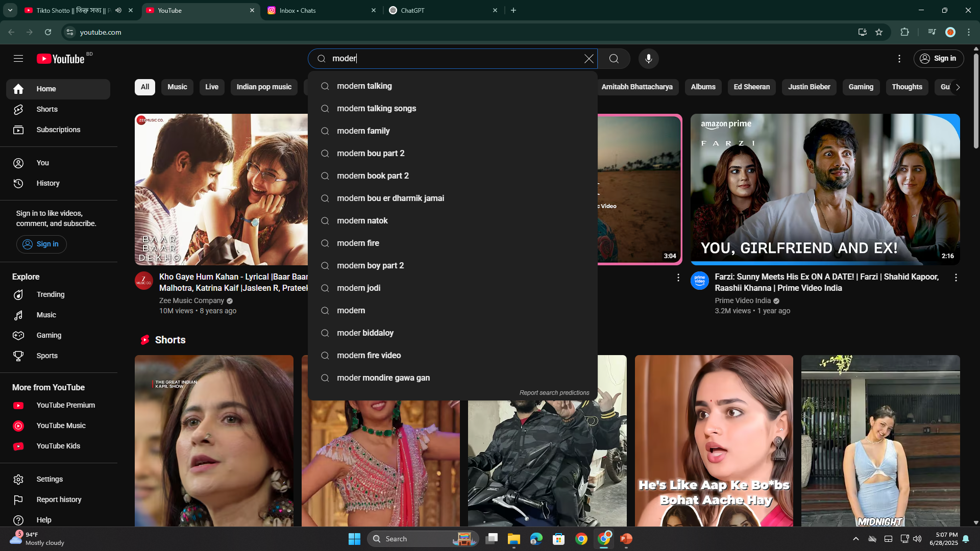
Task: Select the Indian pop music chip
Action: click(264, 87)
